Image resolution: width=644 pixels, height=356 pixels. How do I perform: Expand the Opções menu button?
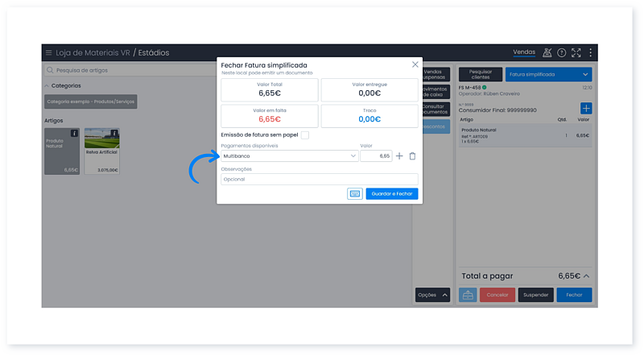(x=432, y=295)
